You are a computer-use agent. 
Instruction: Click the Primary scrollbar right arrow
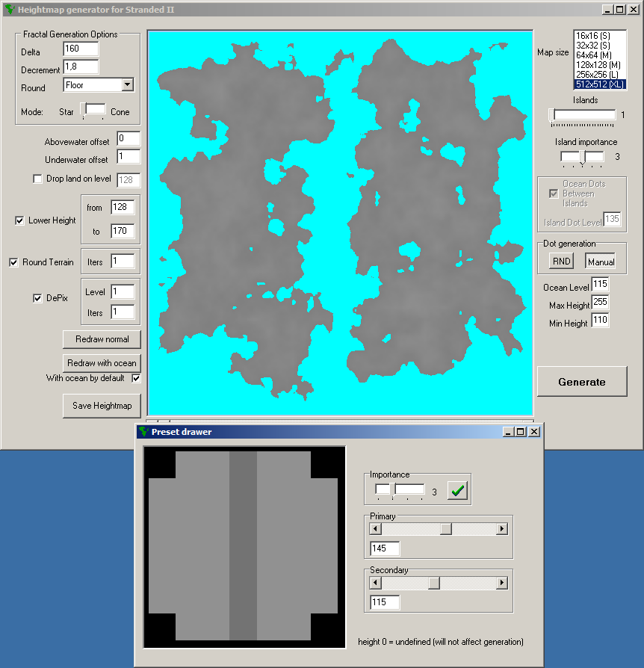(x=502, y=529)
